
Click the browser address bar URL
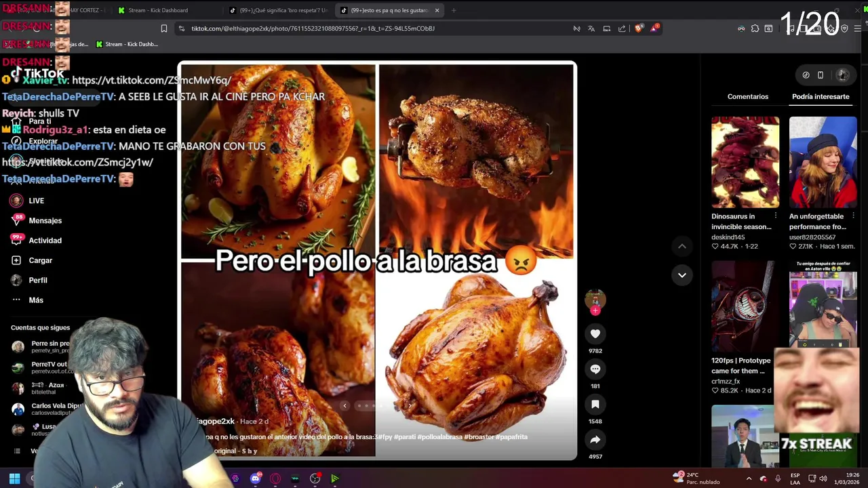(313, 28)
